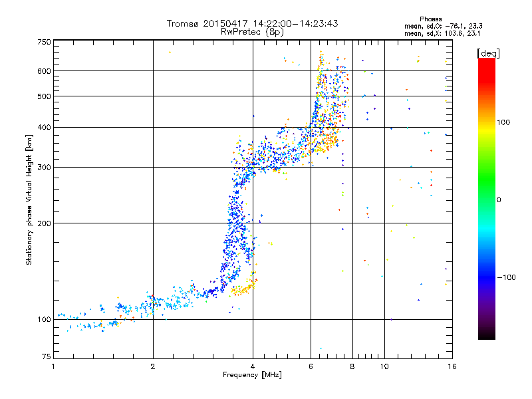The width and height of the screenshot is (532, 399).
Task: Click the y-axis tick label '75'
Action: [x=47, y=356]
